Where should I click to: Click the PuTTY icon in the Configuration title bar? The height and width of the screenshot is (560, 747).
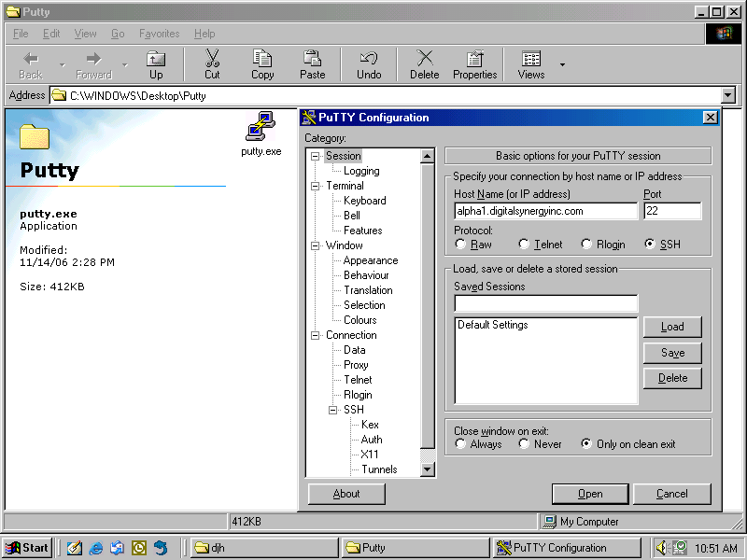(x=309, y=118)
